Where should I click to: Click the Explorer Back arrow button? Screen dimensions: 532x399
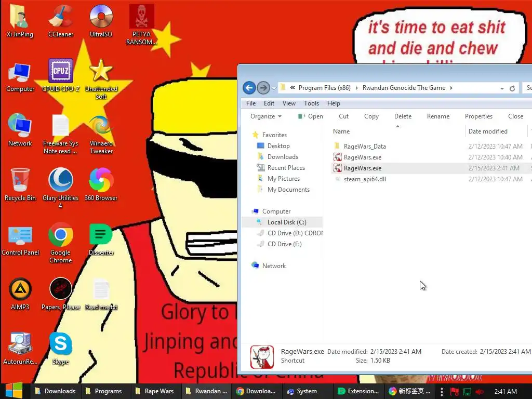click(249, 88)
